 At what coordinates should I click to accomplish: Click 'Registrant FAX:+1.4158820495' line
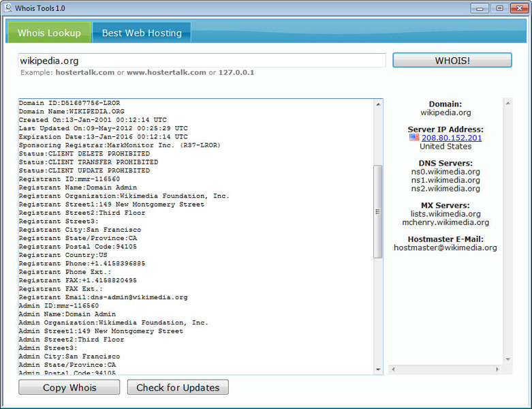click(x=78, y=280)
